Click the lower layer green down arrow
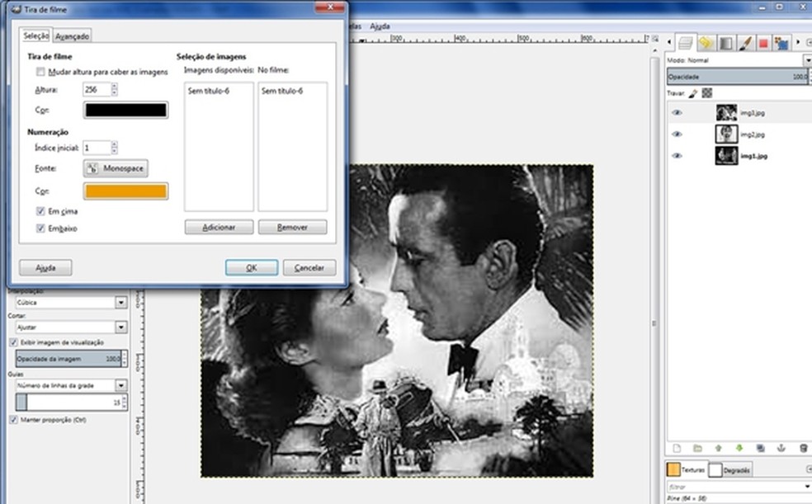The width and height of the screenshot is (812, 504). click(739, 448)
